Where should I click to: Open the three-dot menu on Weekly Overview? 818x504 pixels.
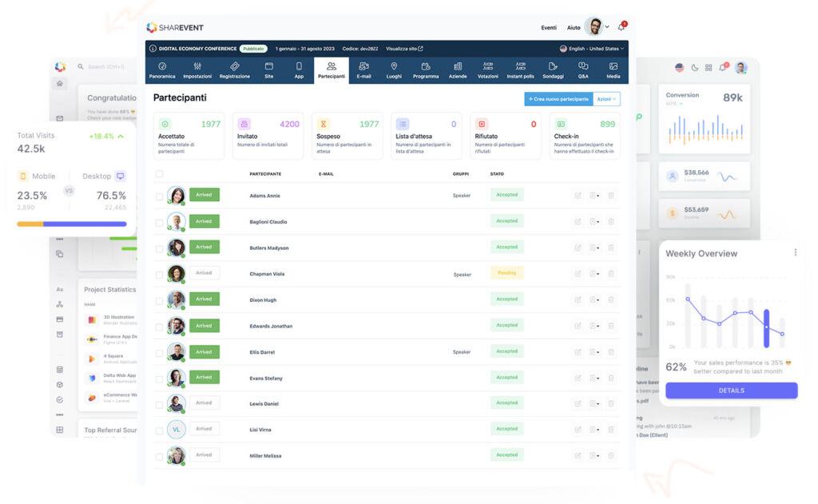tap(795, 252)
